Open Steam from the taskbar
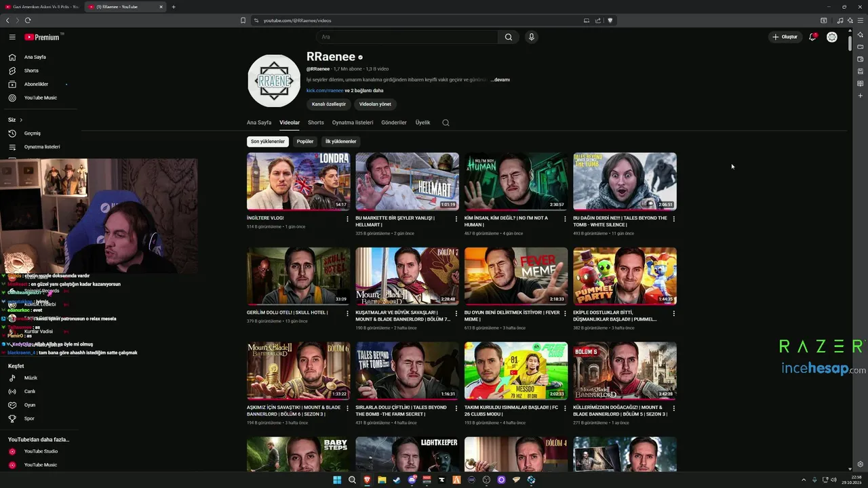The width and height of the screenshot is (868, 488). tap(397, 480)
